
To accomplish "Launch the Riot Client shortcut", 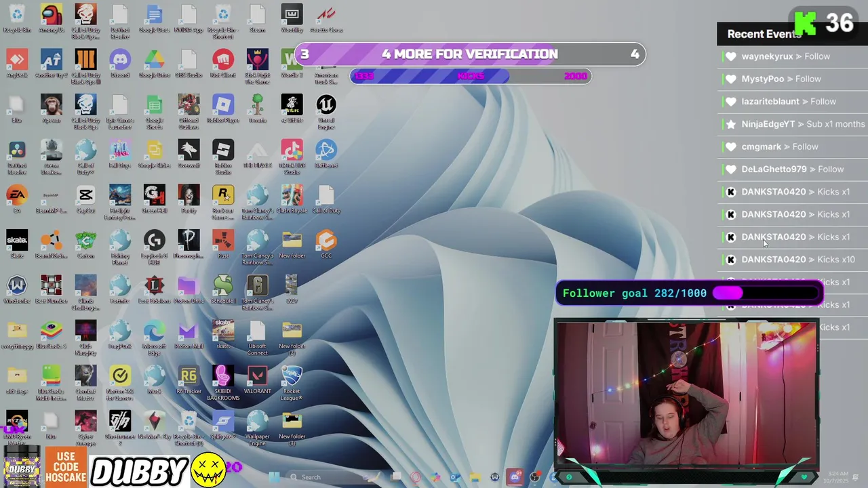I will [x=223, y=64].
